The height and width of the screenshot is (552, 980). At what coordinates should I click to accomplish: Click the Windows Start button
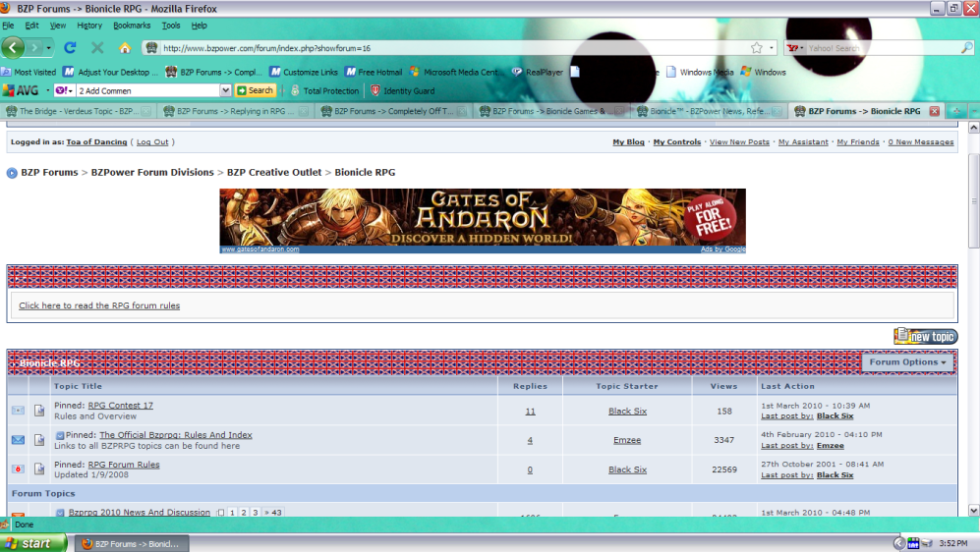click(33, 543)
